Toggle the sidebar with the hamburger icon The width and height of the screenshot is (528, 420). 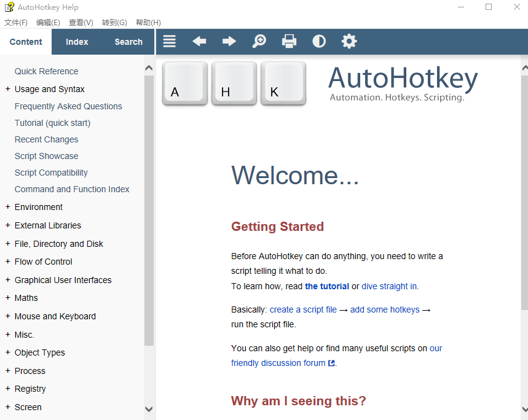[170, 42]
